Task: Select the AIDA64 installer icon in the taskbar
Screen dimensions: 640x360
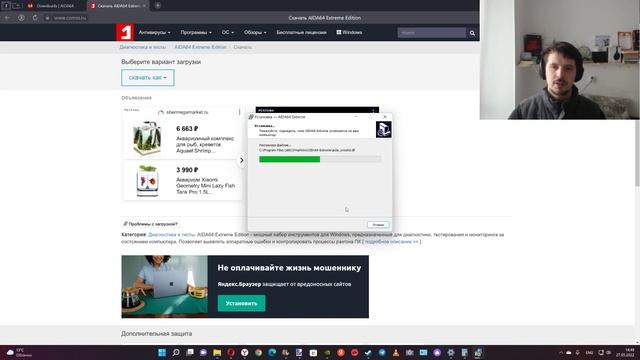Action: coord(478,352)
